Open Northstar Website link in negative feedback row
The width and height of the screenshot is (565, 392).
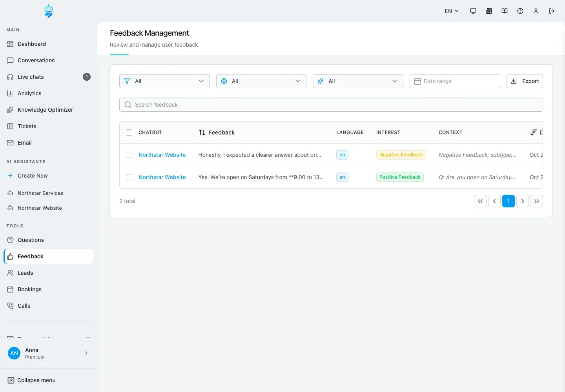point(162,155)
